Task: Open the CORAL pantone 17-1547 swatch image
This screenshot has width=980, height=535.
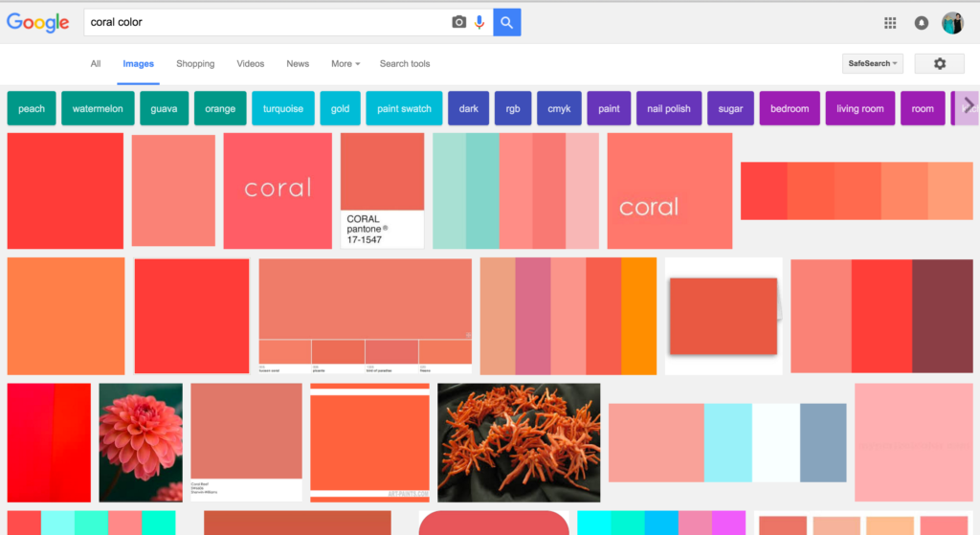Action: click(x=382, y=190)
